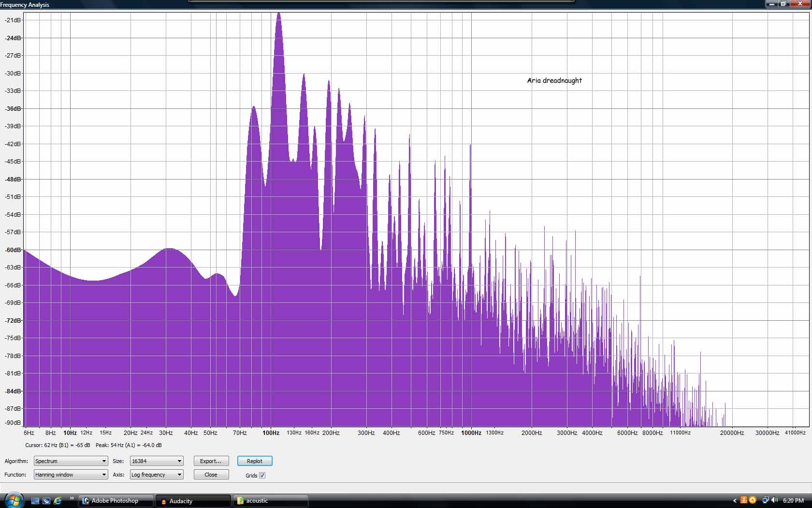The image size is (812, 508).
Task: Open the Windows Start menu orb
Action: coord(14,500)
